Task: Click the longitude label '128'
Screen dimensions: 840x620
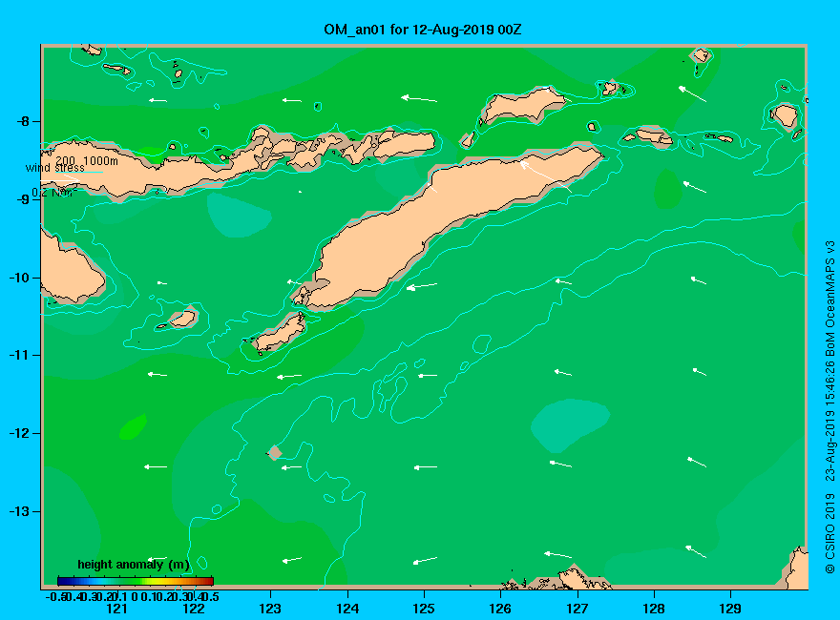Action: pyautogui.click(x=654, y=609)
